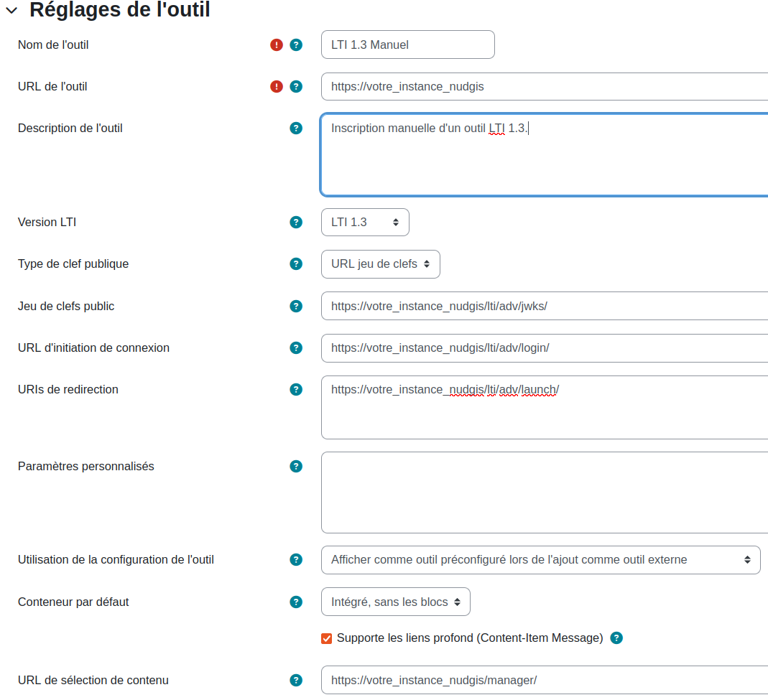Open the Version LTI help icon
This screenshot has width=768, height=700.
coord(296,223)
